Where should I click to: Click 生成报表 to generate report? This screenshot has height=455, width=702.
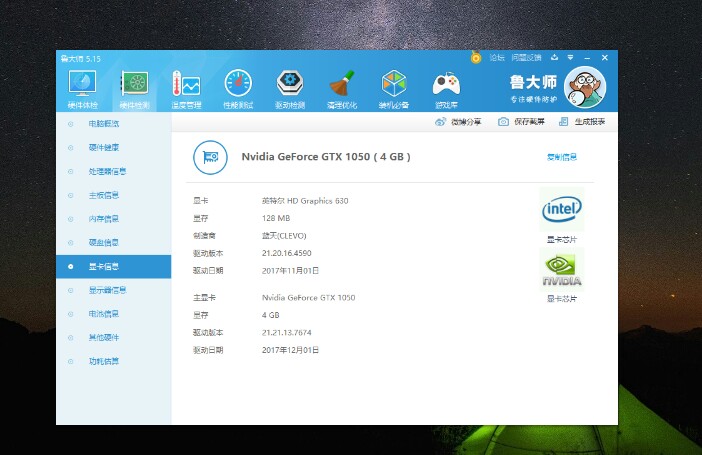[582, 122]
